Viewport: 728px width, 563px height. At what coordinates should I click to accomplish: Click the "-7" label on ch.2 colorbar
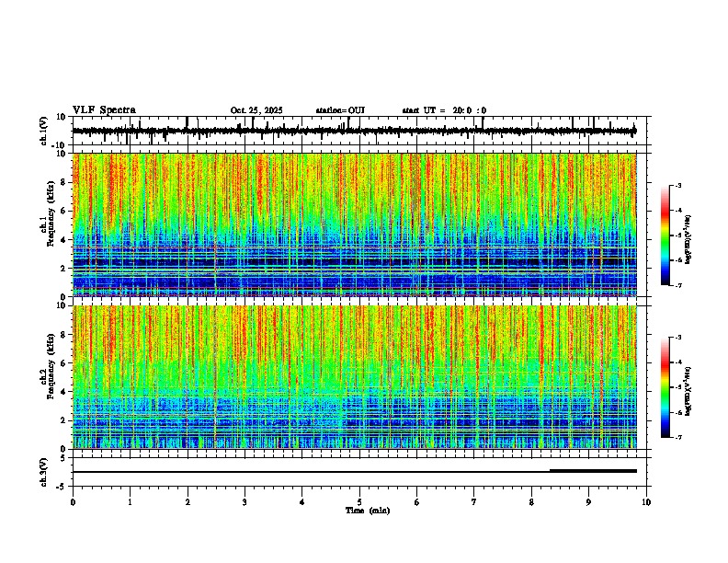coord(677,438)
